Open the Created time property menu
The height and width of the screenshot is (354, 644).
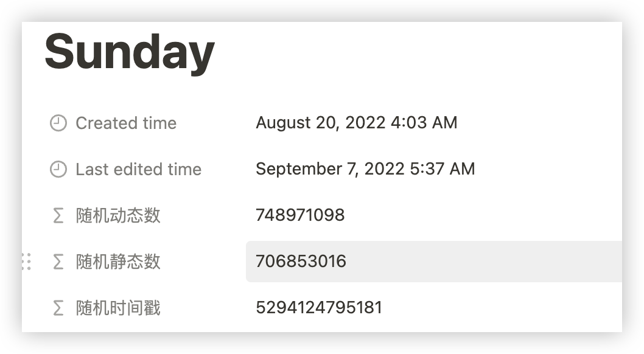coord(125,123)
